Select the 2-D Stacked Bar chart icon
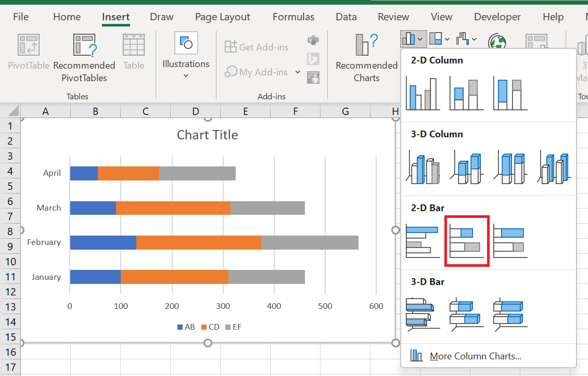This screenshot has width=588, height=376. click(x=467, y=241)
